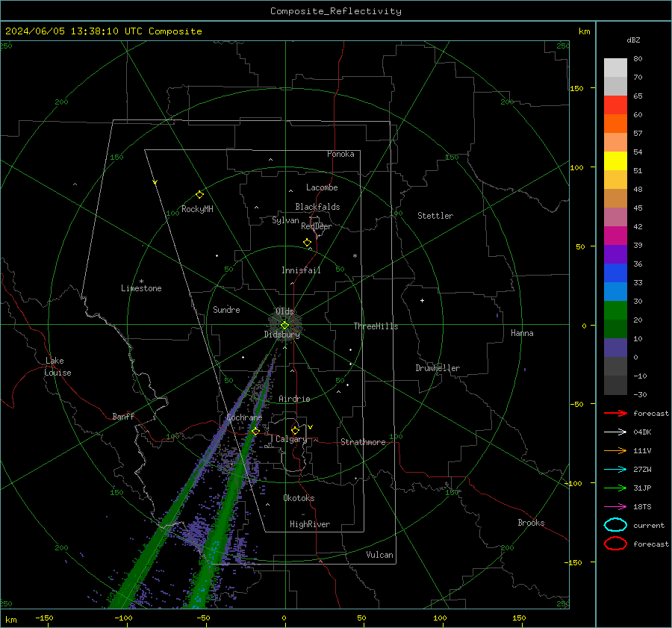Click the yellow swatch below 54 dBZ

coord(615,161)
